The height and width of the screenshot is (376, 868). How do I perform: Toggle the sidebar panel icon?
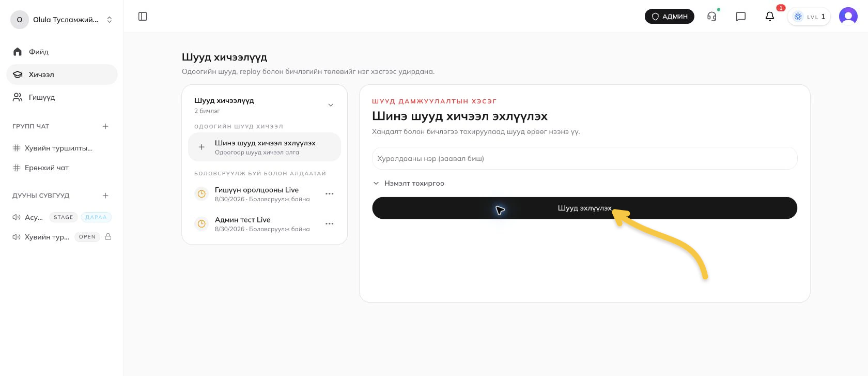(x=143, y=17)
